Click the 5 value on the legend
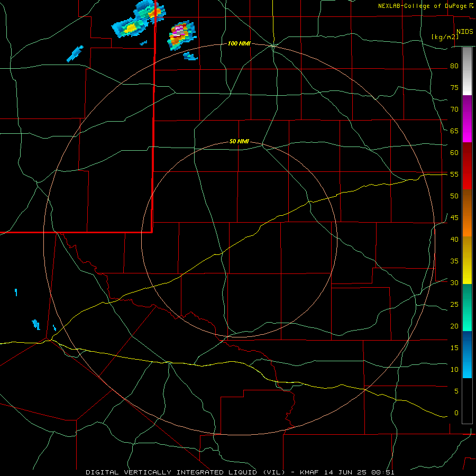The image size is (476, 476). (x=456, y=391)
